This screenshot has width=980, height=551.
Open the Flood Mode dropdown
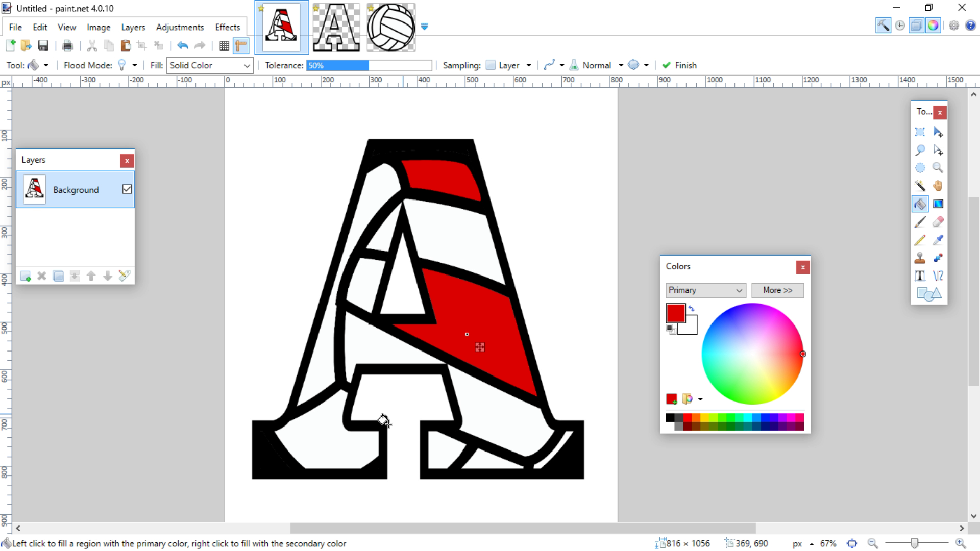point(128,65)
